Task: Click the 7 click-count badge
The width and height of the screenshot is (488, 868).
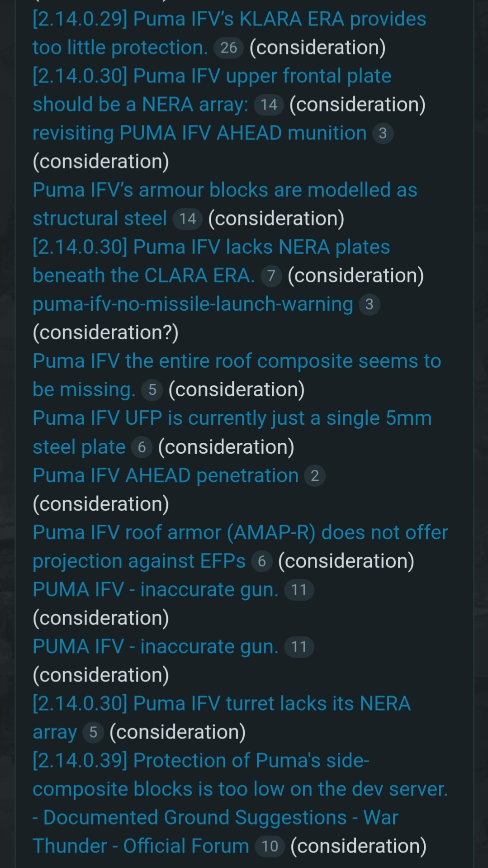Action: [x=271, y=276]
